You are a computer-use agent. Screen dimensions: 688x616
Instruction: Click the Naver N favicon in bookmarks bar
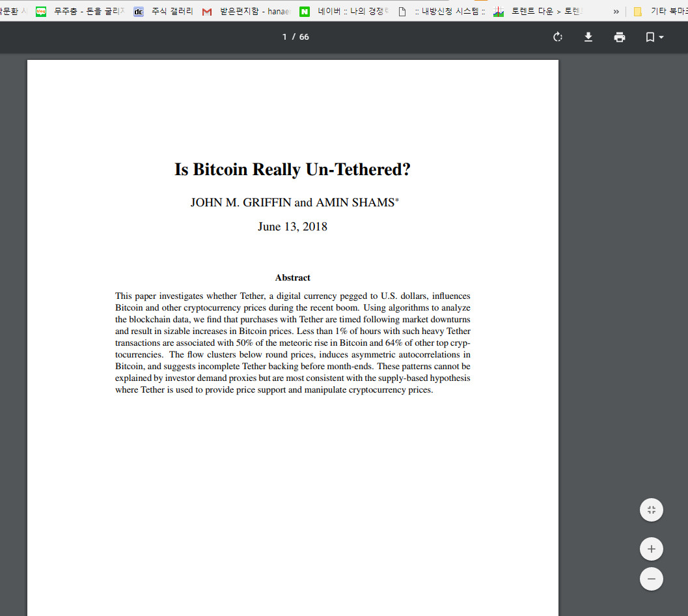click(305, 12)
